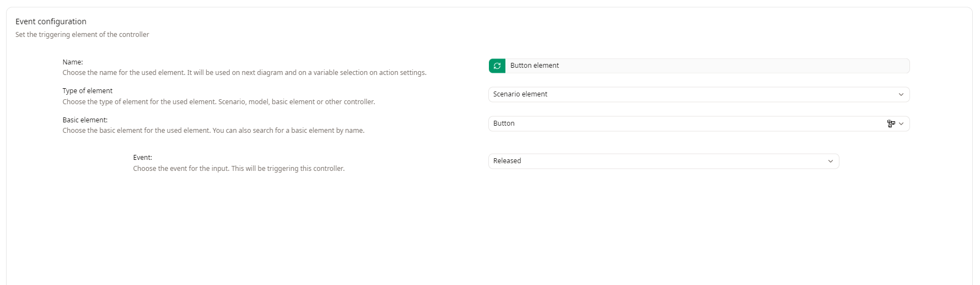Click the help text under the Name label

click(x=244, y=73)
